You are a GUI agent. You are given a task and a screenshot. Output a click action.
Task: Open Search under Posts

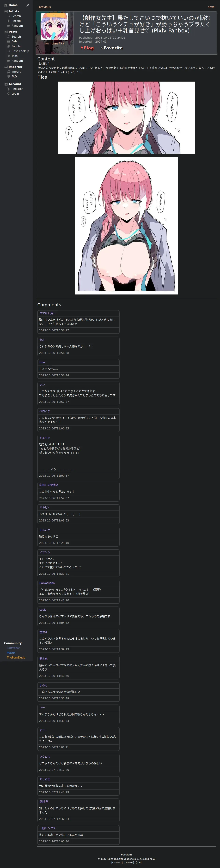16,37
